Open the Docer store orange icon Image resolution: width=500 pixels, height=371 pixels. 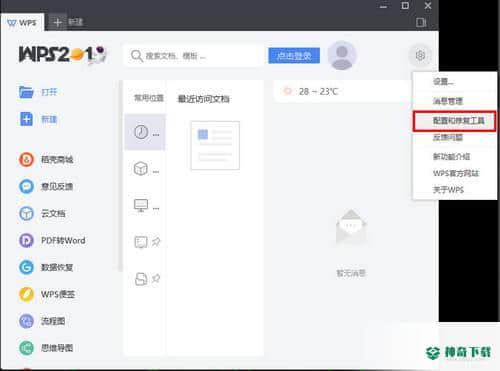click(26, 159)
